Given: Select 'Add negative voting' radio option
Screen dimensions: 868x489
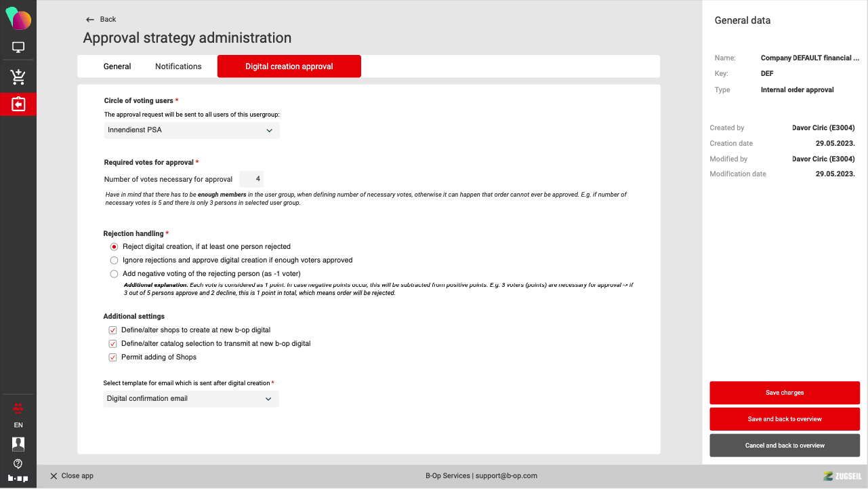Looking at the screenshot, I should click(x=114, y=274).
